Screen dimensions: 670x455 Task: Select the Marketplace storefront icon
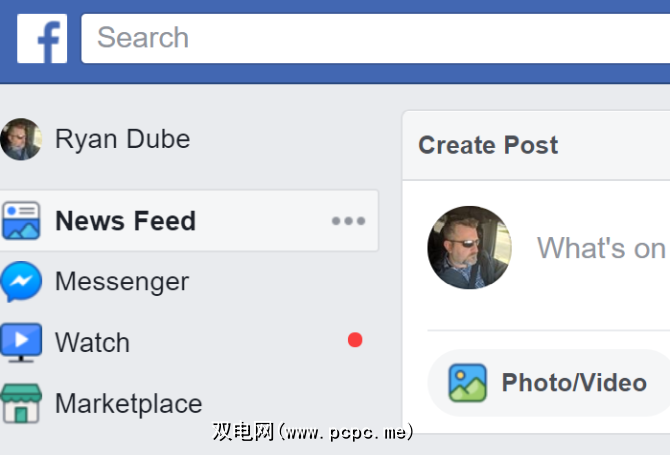click(x=21, y=403)
